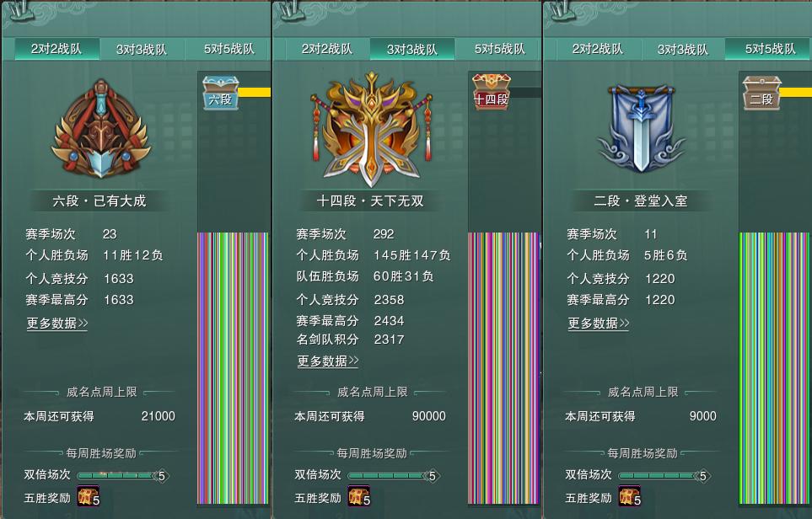
Task: Click 双倍场次 progress bar in first panel
Action: (121, 475)
